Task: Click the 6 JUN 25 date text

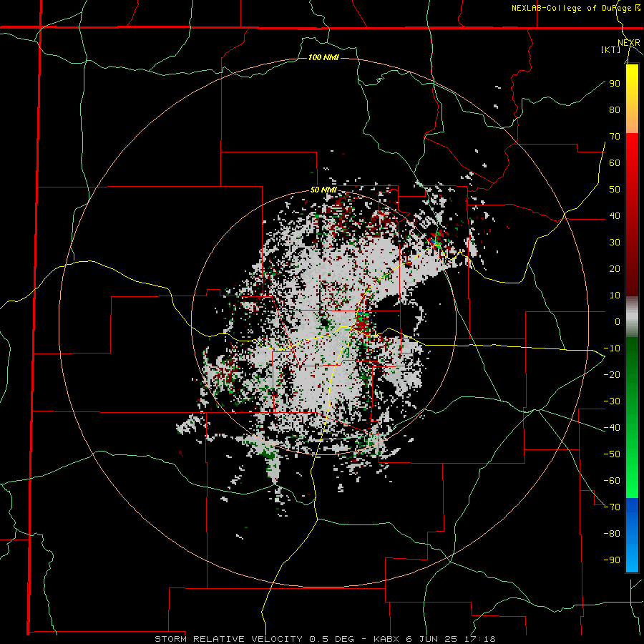Action: pyautogui.click(x=431, y=639)
